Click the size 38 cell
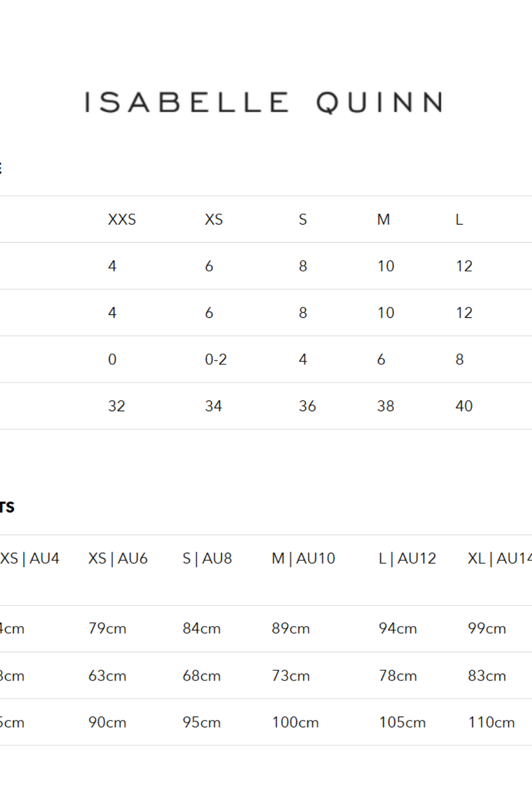Viewport: 532px width, 795px height. click(x=385, y=406)
